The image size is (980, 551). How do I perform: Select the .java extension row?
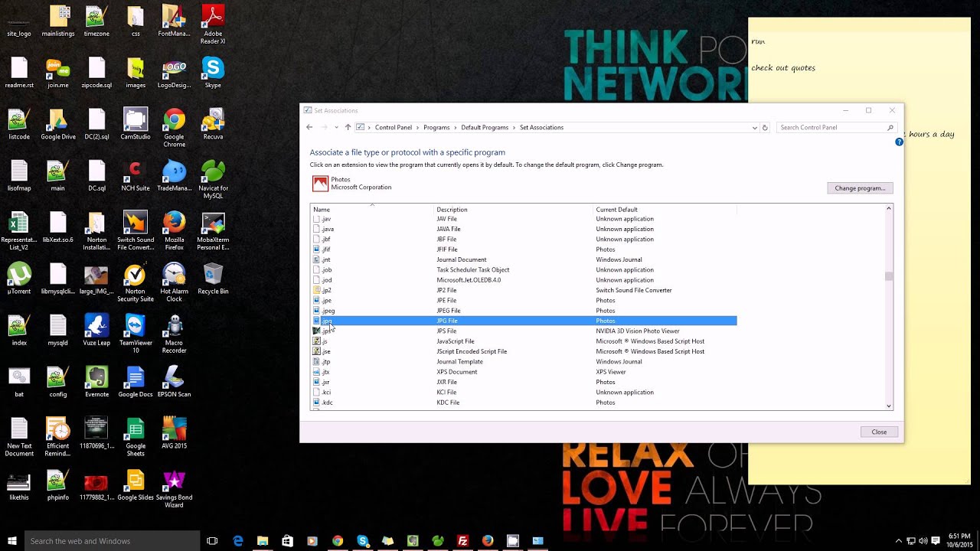[524, 229]
